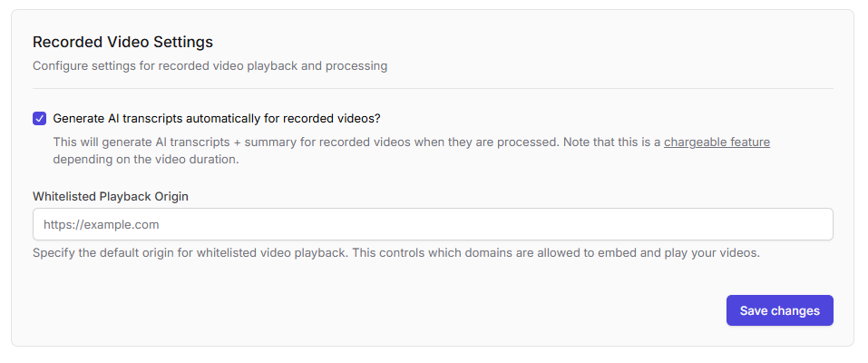Focus the Whitelisted Playback Origin input field
Image resolution: width=868 pixels, height=363 pixels.
432,224
